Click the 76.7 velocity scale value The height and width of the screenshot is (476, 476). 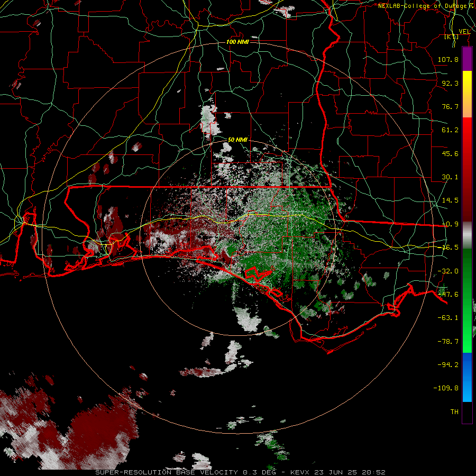coord(450,106)
